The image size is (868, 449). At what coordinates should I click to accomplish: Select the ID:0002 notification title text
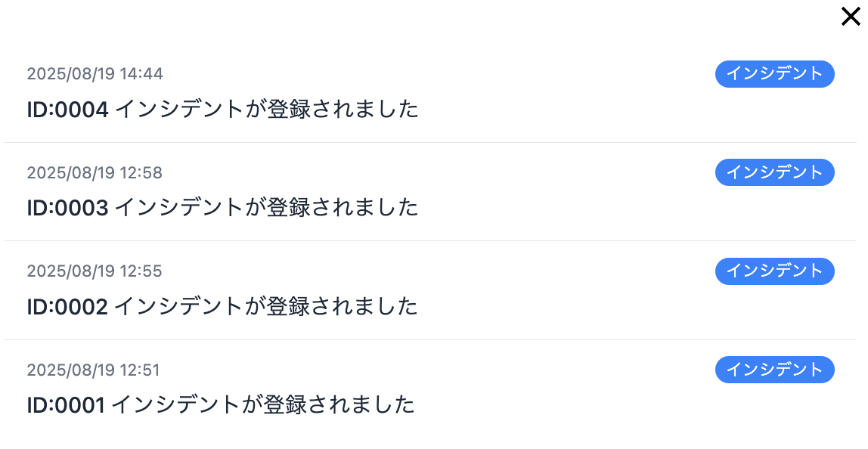[x=222, y=307]
